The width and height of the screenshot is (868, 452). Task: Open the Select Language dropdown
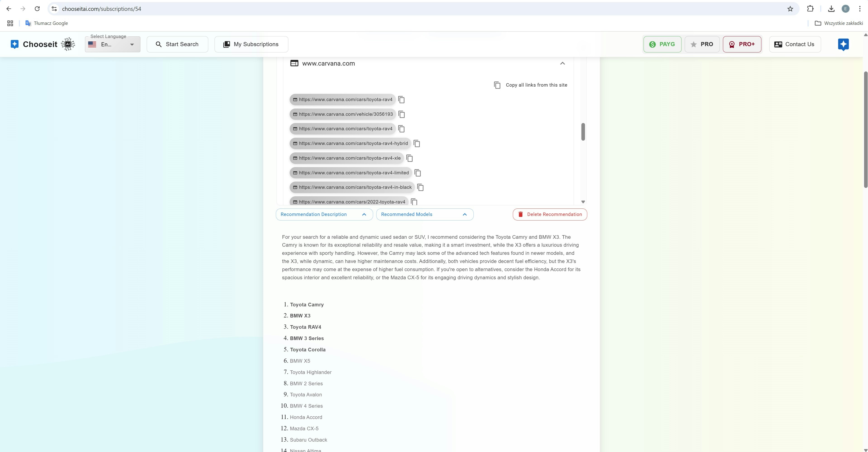113,45
